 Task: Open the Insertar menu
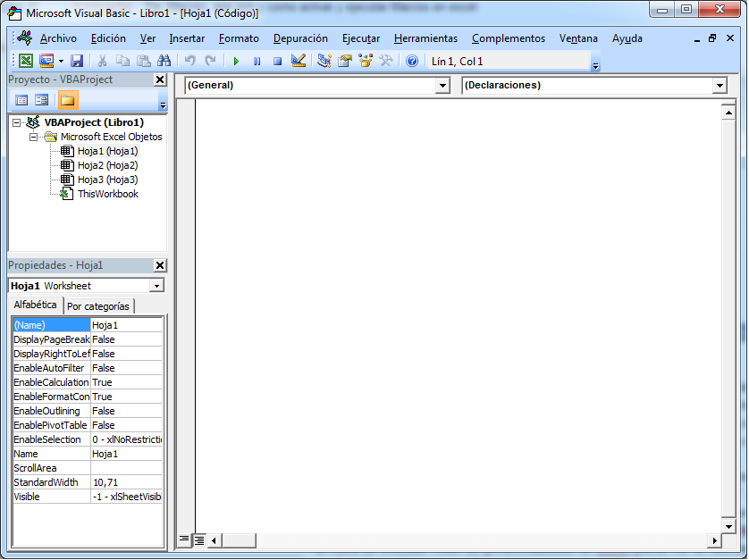click(187, 38)
